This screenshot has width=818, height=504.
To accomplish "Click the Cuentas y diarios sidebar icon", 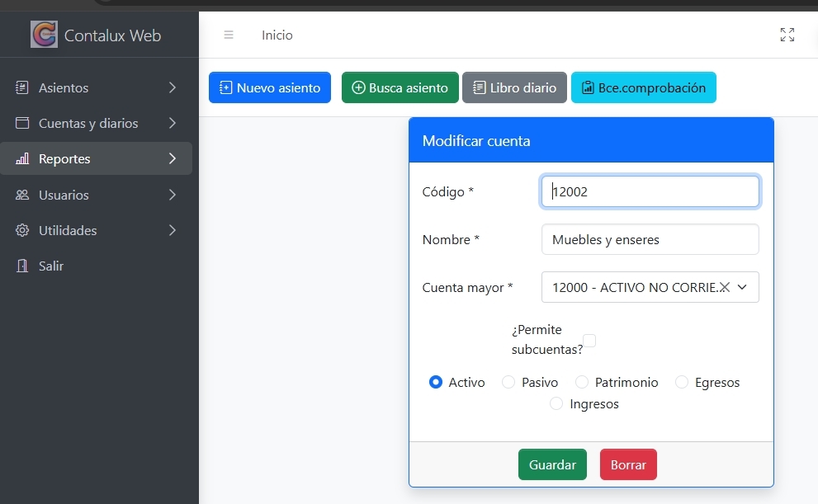I will pyautogui.click(x=22, y=123).
